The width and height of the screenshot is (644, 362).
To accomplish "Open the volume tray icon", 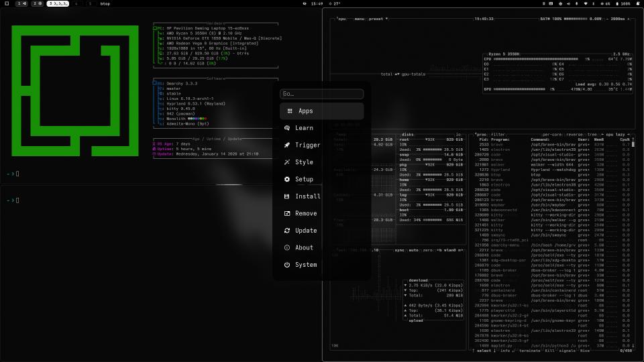I will (568, 3).
